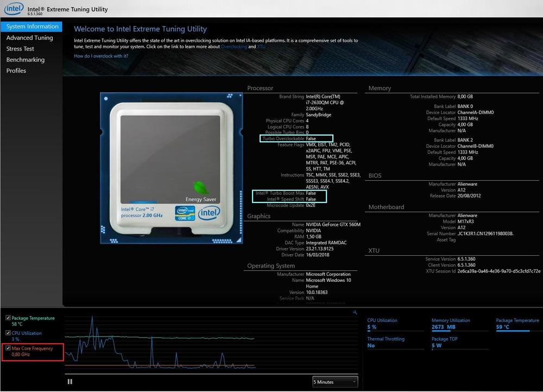Click the Energy Saver leaf icon
The height and width of the screenshot is (392, 543).
tap(201, 187)
